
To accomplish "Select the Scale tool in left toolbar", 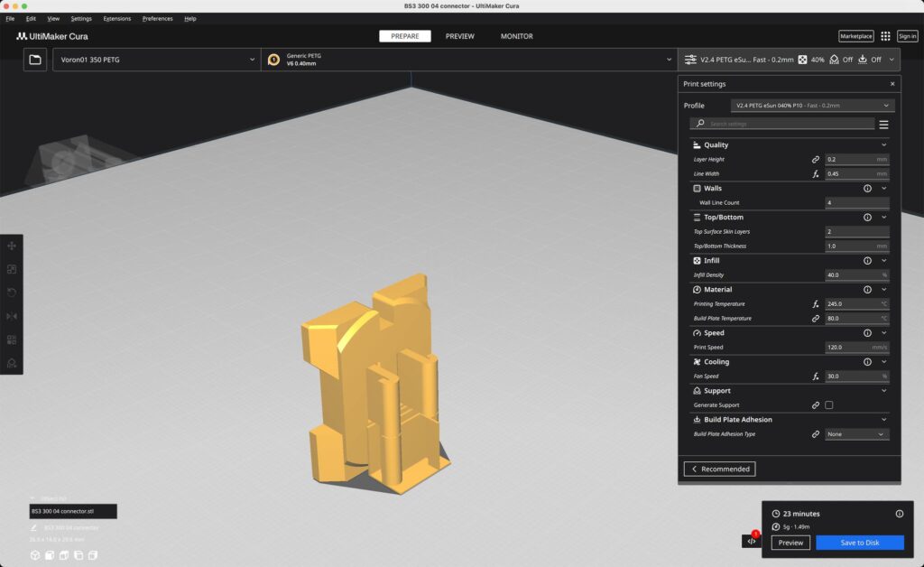I will pos(12,269).
